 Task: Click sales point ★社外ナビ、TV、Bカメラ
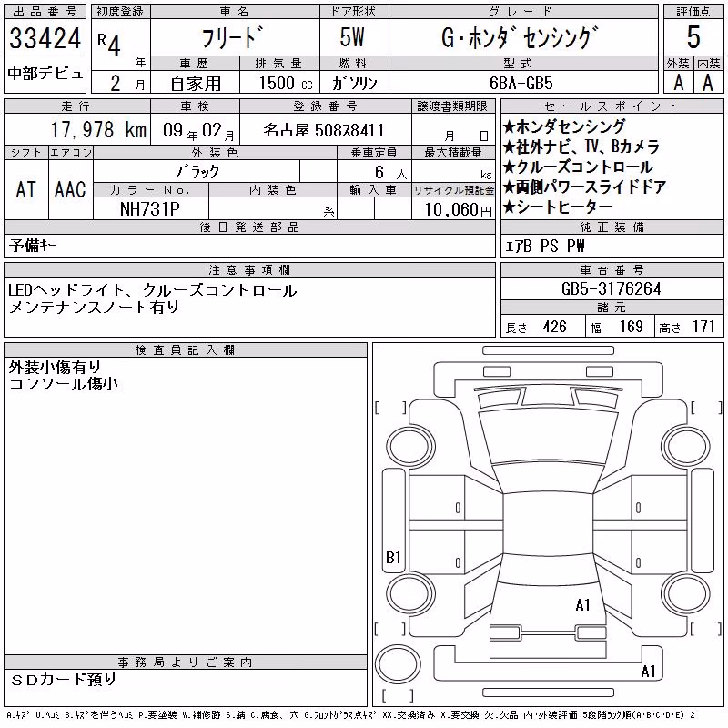[581, 147]
